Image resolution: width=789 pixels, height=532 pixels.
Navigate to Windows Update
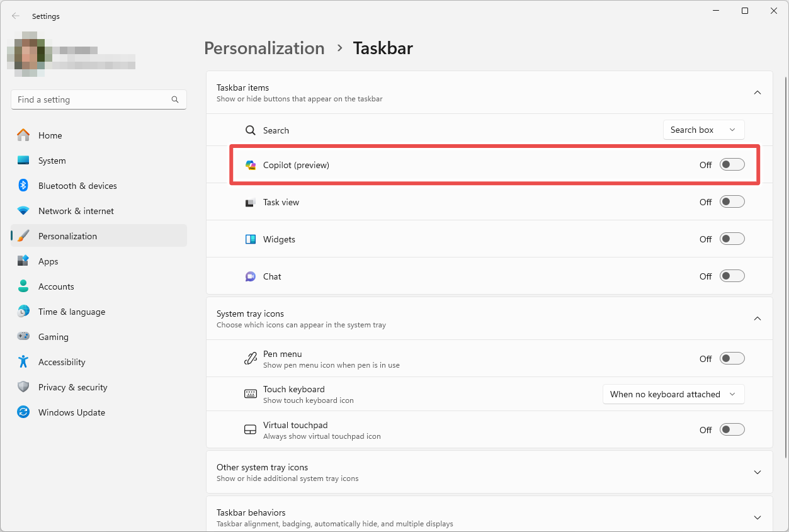pyautogui.click(x=99, y=412)
